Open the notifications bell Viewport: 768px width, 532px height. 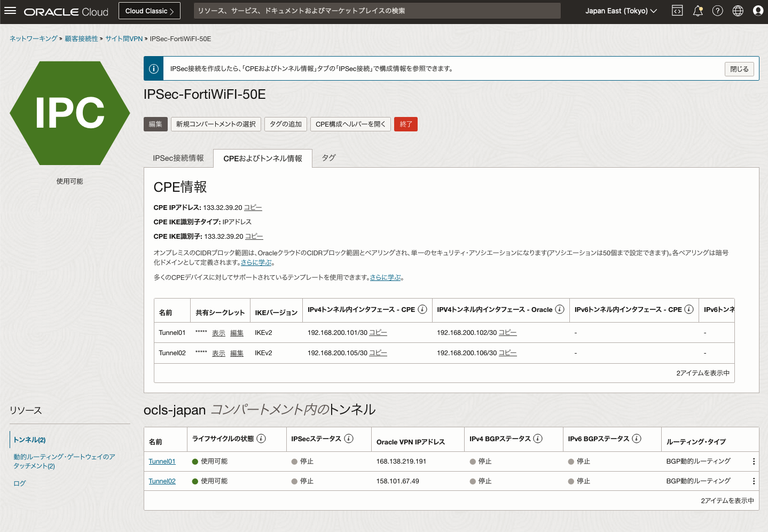tap(698, 11)
